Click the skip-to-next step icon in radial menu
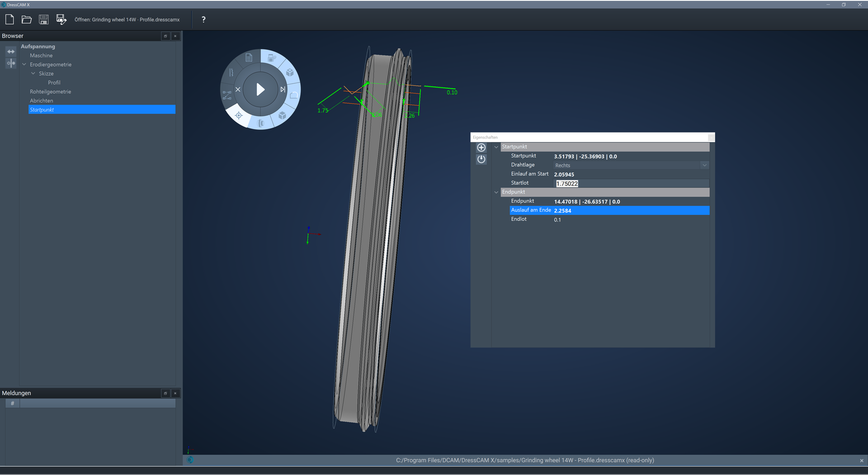This screenshot has width=868, height=475. pyautogui.click(x=283, y=90)
